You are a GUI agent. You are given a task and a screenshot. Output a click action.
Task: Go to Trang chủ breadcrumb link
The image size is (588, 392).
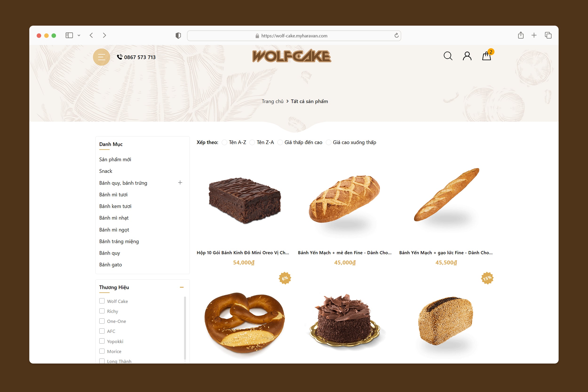coord(273,101)
